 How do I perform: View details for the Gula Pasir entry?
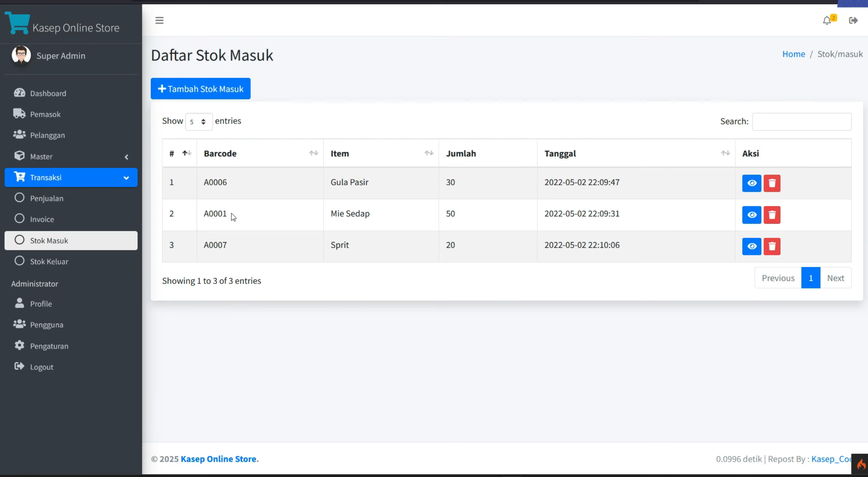coord(752,183)
